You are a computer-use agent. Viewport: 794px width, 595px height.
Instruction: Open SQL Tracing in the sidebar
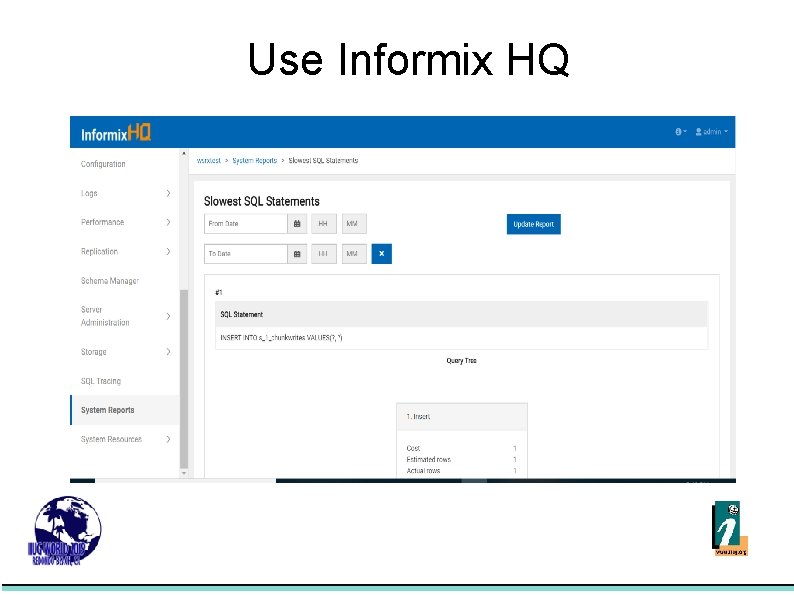[x=101, y=381]
